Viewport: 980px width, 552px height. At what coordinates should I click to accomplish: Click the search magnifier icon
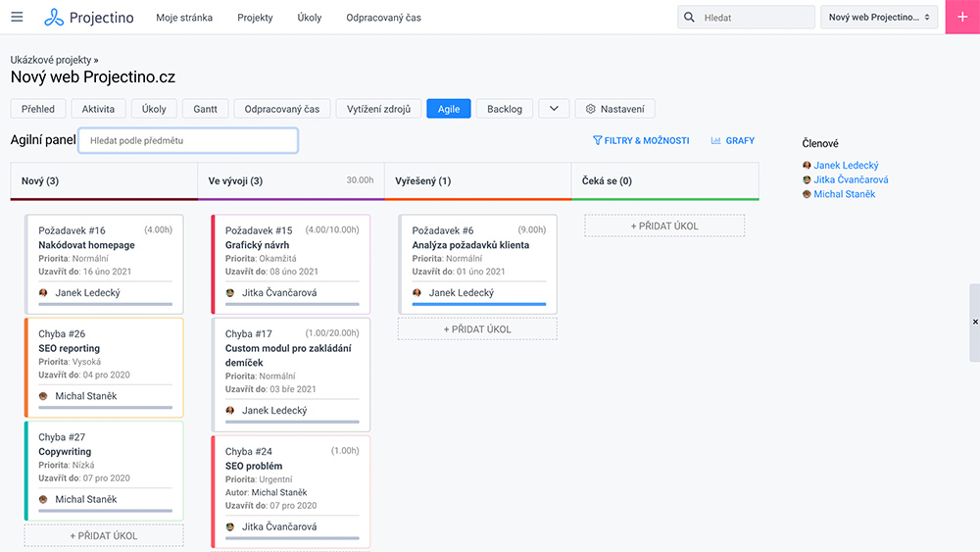pyautogui.click(x=689, y=18)
